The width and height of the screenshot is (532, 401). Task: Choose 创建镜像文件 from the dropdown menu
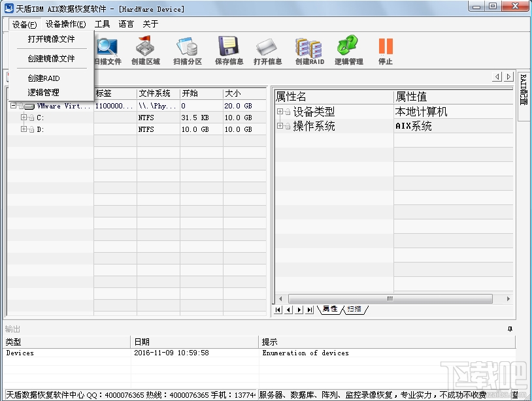point(51,58)
